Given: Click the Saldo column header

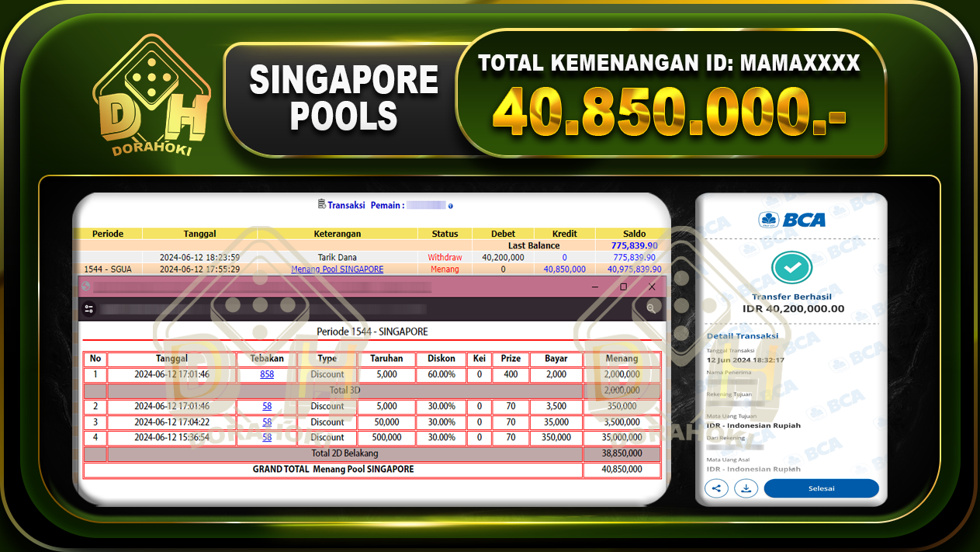Looking at the screenshot, I should tap(634, 234).
